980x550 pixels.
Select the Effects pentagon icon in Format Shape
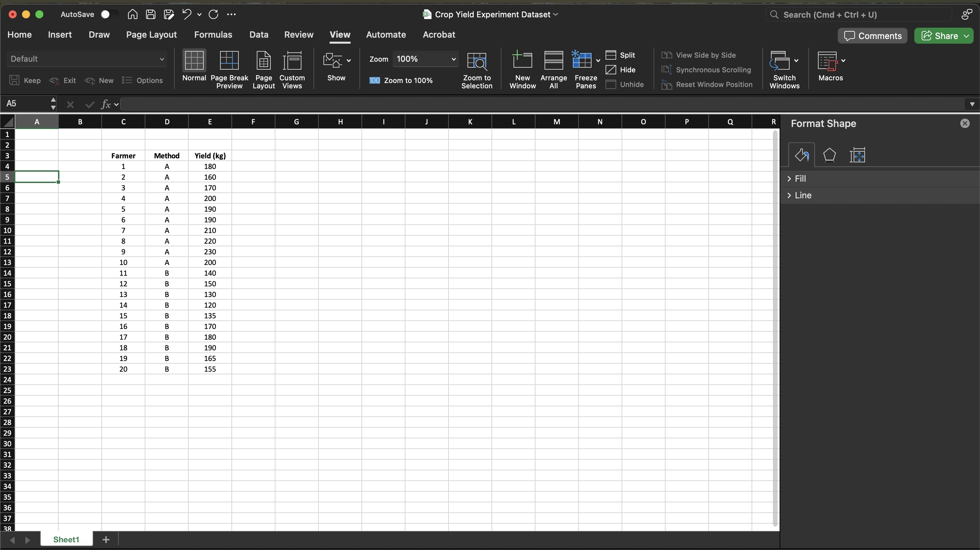click(x=829, y=155)
